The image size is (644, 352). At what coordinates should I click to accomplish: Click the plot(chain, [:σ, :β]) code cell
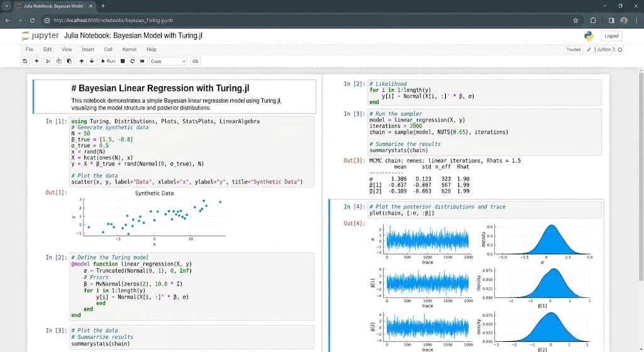(x=484, y=210)
